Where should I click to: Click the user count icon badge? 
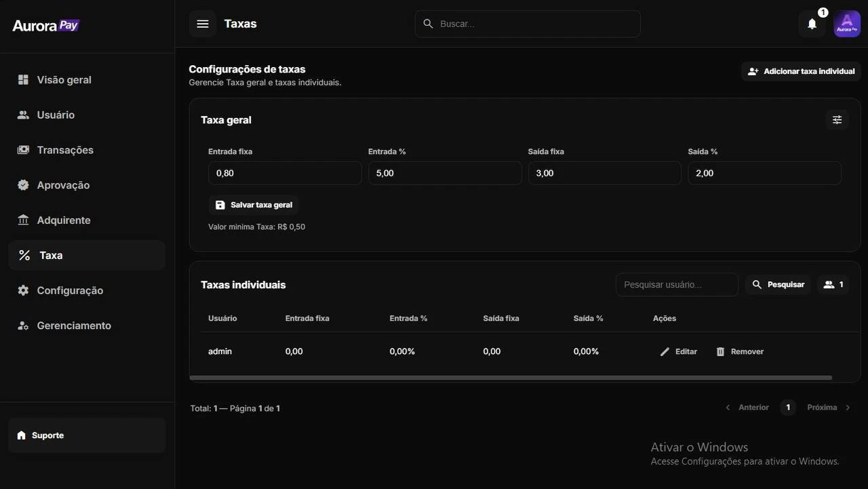(x=833, y=285)
